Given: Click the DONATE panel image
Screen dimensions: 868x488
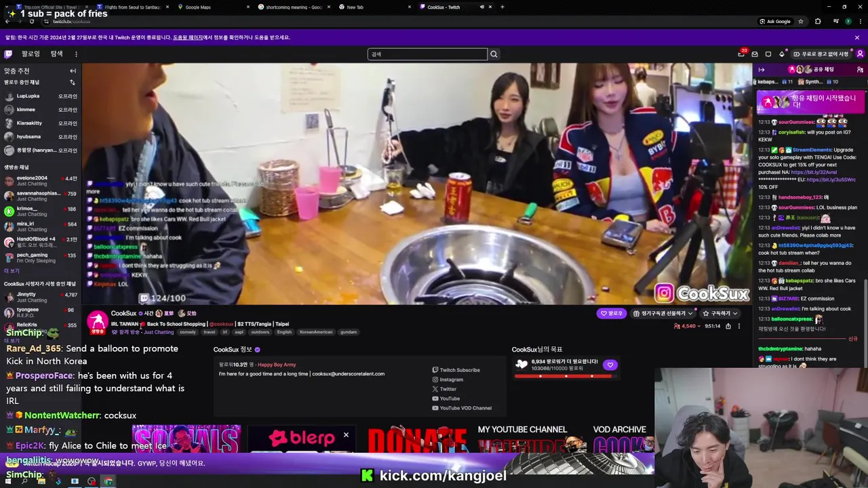Looking at the screenshot, I should click(x=417, y=439).
